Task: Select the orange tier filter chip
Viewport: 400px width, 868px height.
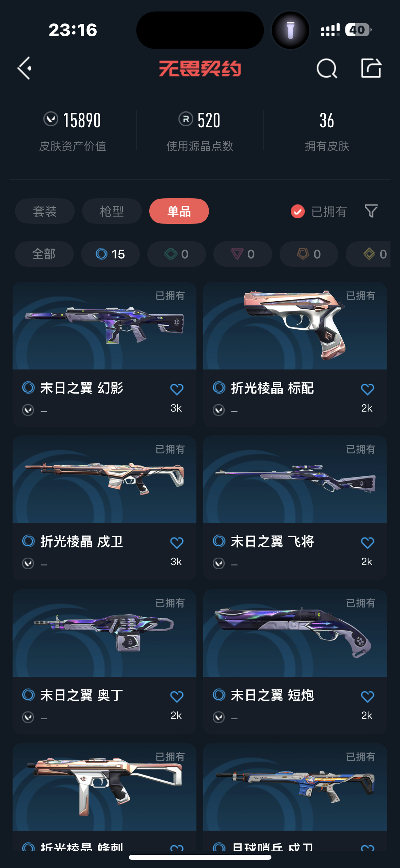Action: click(309, 254)
